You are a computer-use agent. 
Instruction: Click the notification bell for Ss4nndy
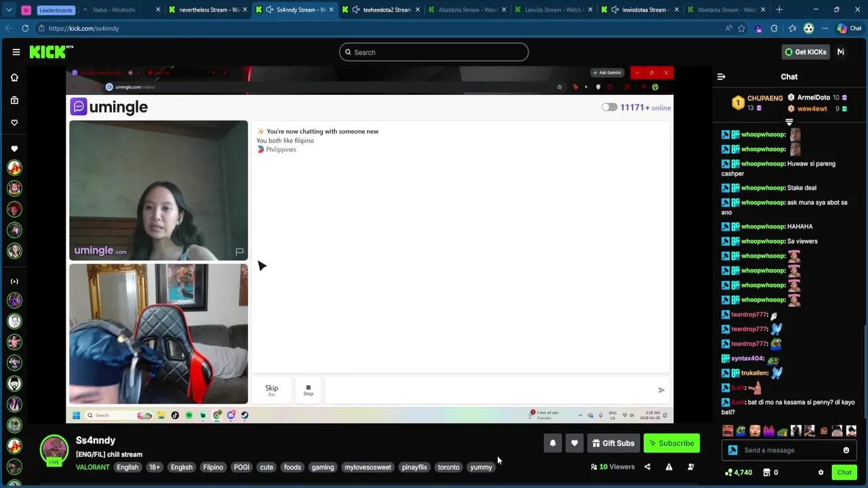pos(553,443)
